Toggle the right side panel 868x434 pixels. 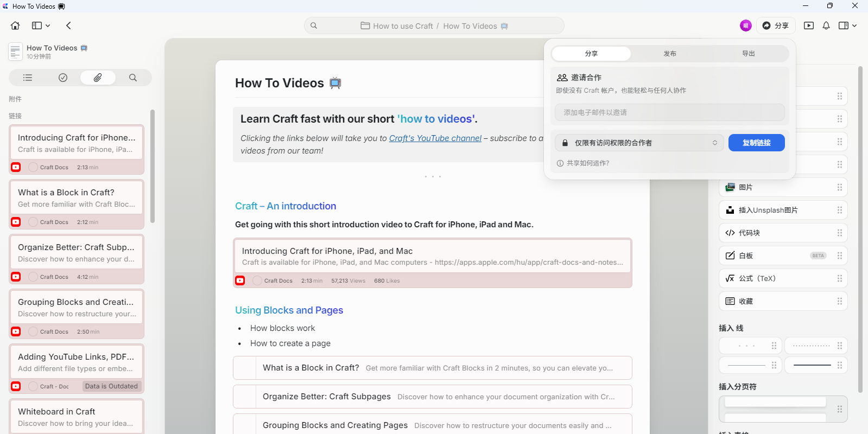click(843, 25)
